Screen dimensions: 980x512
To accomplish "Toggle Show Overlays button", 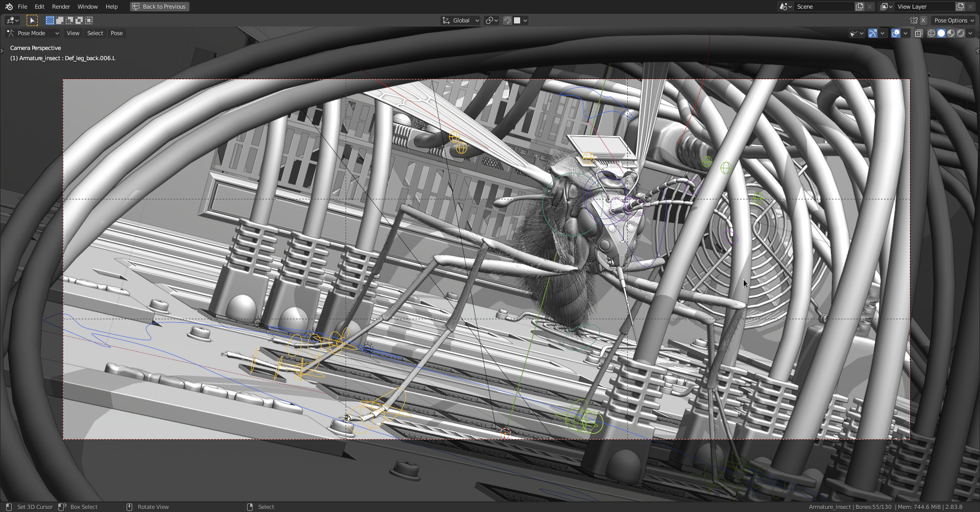I will click(x=896, y=33).
